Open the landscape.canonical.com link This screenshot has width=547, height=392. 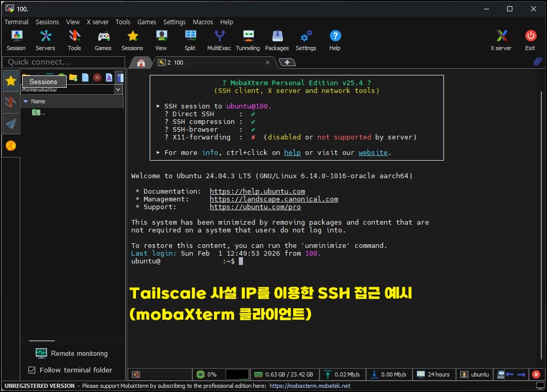274,199
